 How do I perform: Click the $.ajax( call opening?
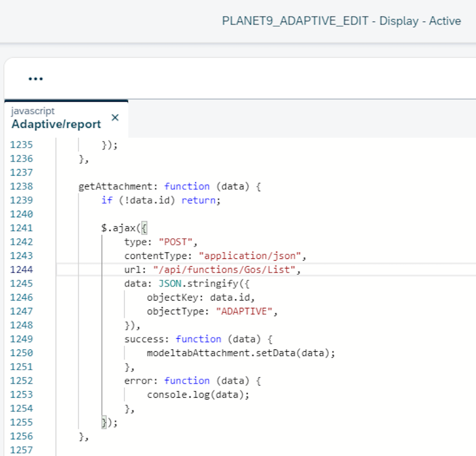(124, 228)
